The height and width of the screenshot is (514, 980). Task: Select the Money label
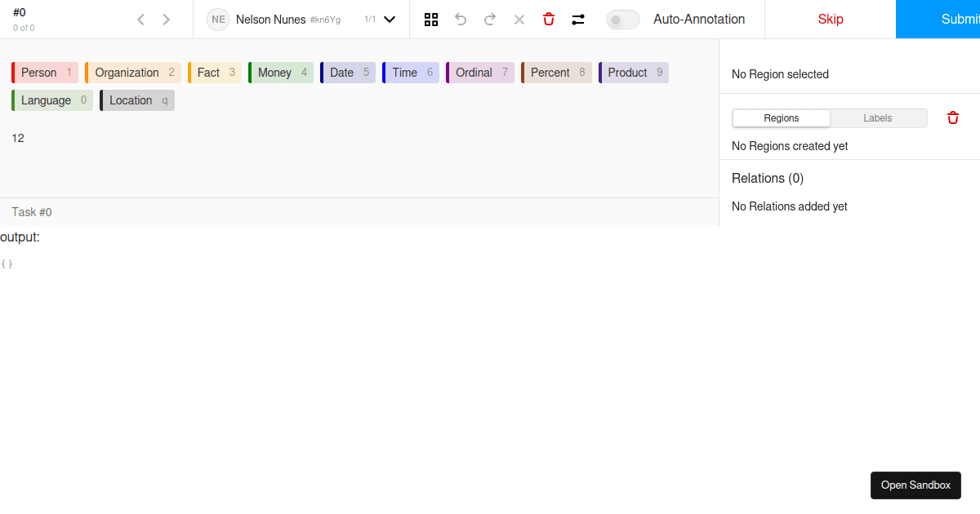[x=281, y=72]
